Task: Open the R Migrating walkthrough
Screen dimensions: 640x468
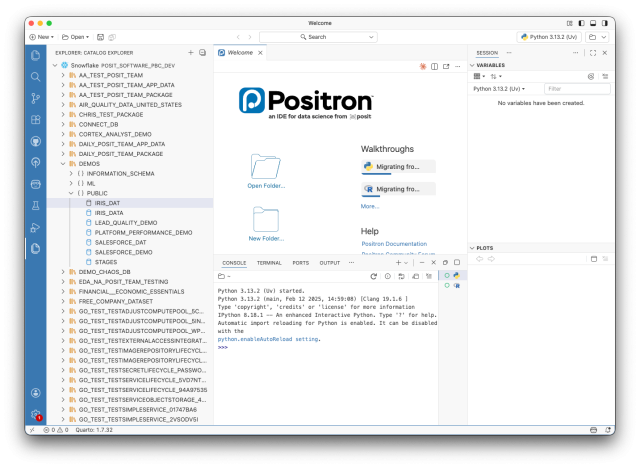Action: (x=398, y=189)
